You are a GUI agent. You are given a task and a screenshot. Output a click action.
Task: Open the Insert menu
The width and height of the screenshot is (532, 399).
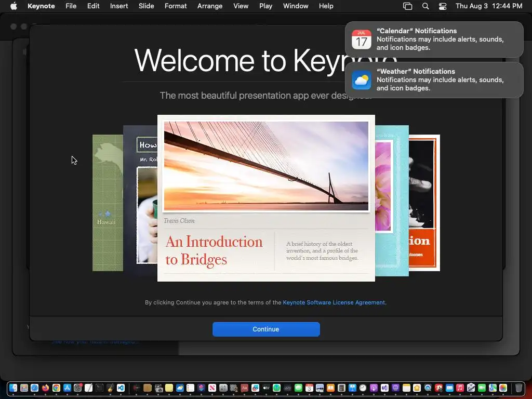[x=119, y=6]
